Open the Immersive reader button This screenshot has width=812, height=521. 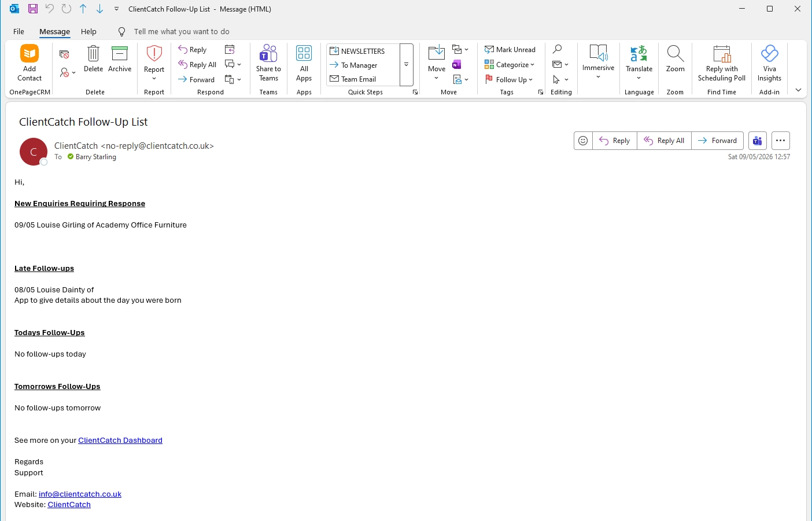pyautogui.click(x=598, y=63)
